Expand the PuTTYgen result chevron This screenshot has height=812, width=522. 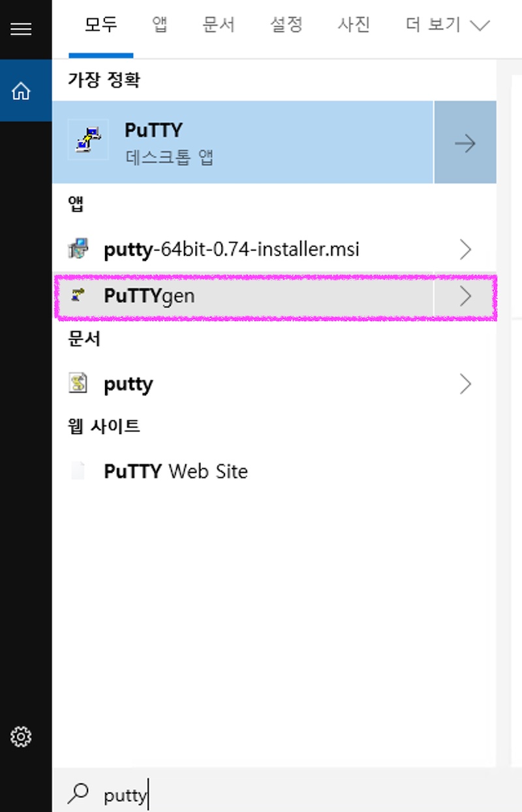pyautogui.click(x=465, y=296)
